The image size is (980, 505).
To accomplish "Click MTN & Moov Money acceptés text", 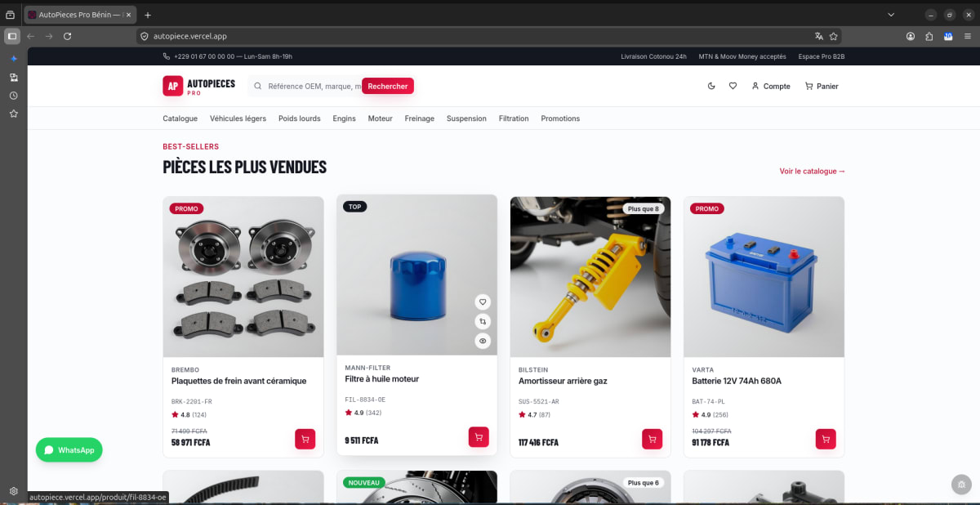I will [x=742, y=56].
